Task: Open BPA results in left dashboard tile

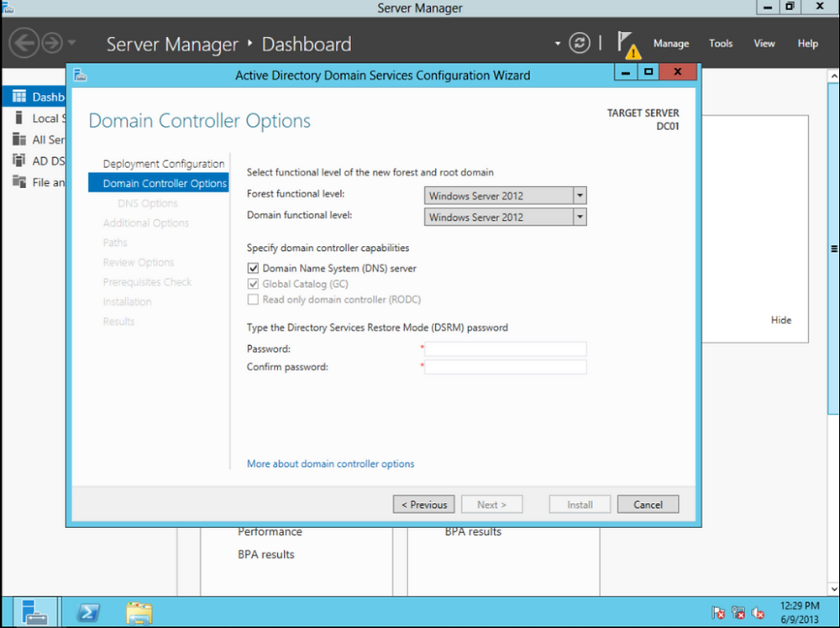Action: click(x=266, y=555)
